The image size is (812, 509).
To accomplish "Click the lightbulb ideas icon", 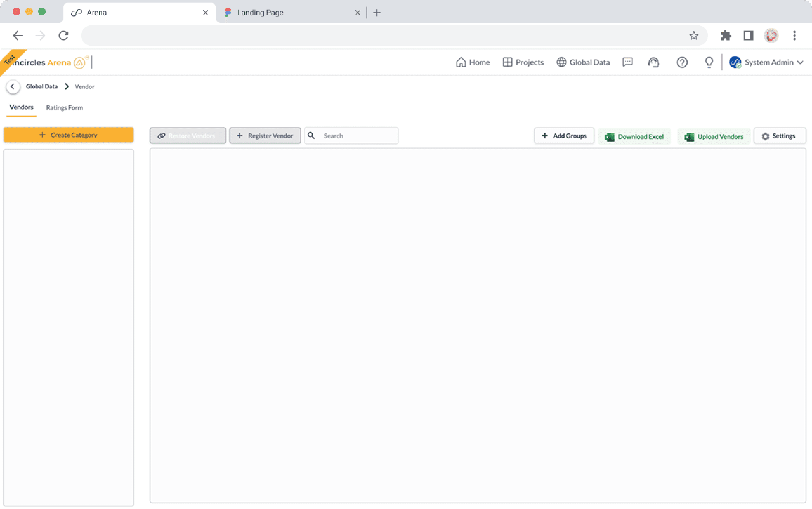I will click(x=709, y=62).
